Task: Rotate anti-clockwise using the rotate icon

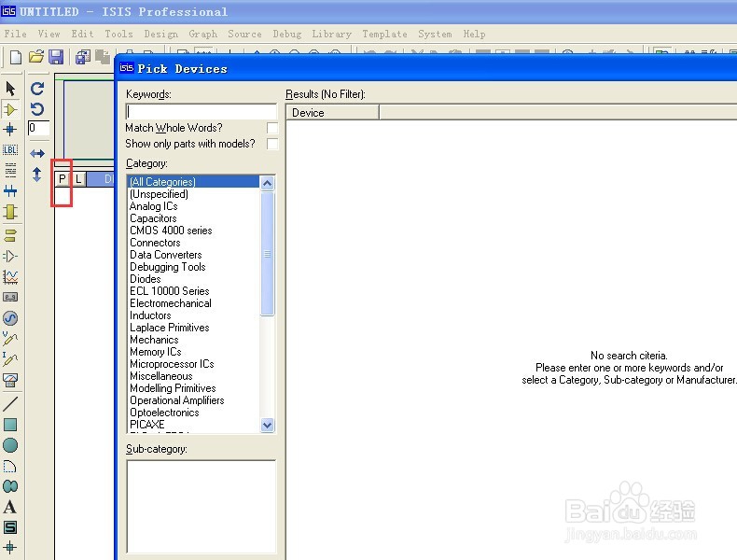Action: click(x=37, y=109)
